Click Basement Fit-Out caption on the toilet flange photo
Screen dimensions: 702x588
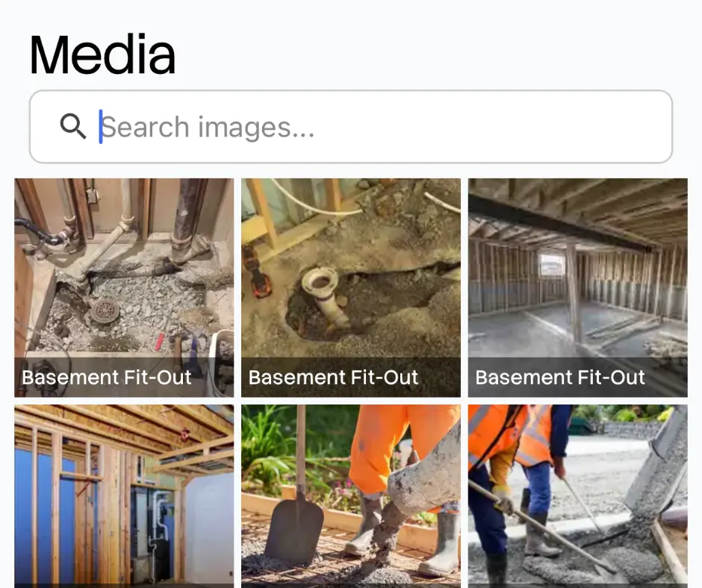334,378
